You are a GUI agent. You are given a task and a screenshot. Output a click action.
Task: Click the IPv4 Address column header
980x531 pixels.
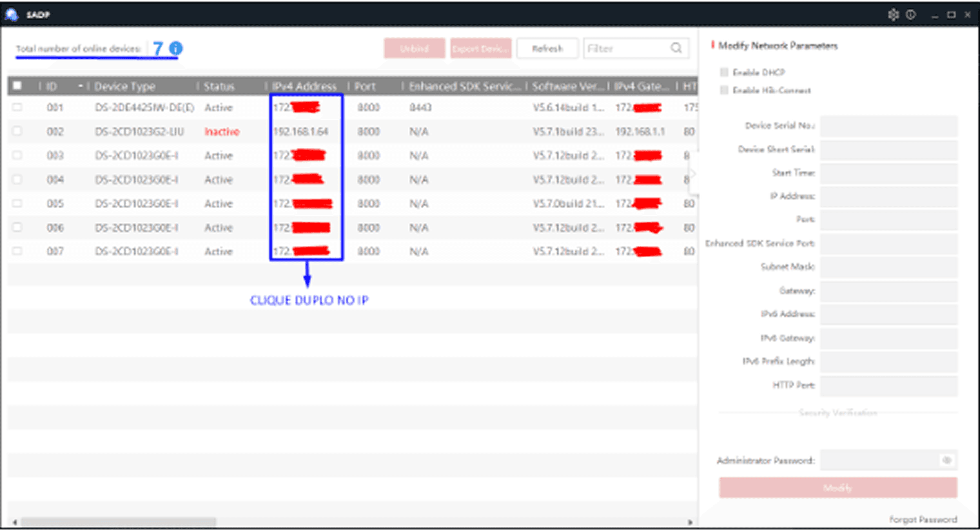[304, 86]
